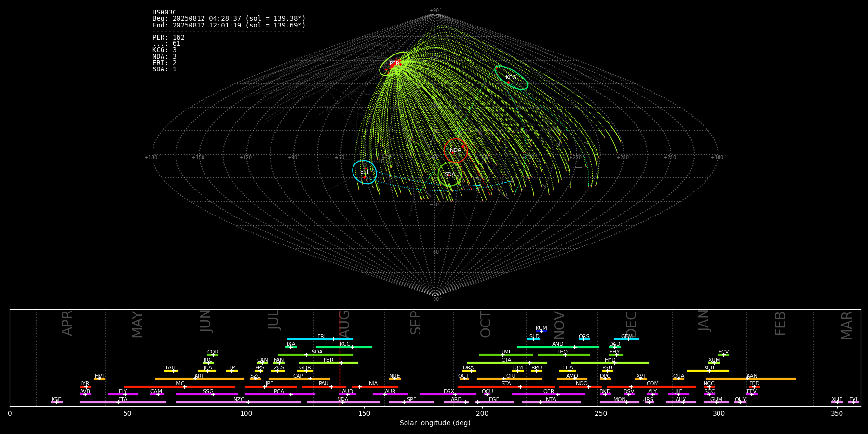Click the AND activity bar in timeline
Screen dimensions: 868x434
point(558,347)
